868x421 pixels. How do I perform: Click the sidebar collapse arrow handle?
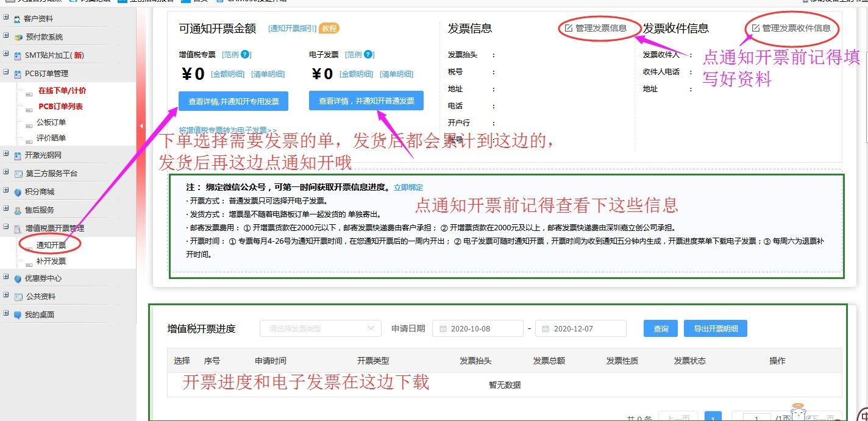tap(141, 126)
